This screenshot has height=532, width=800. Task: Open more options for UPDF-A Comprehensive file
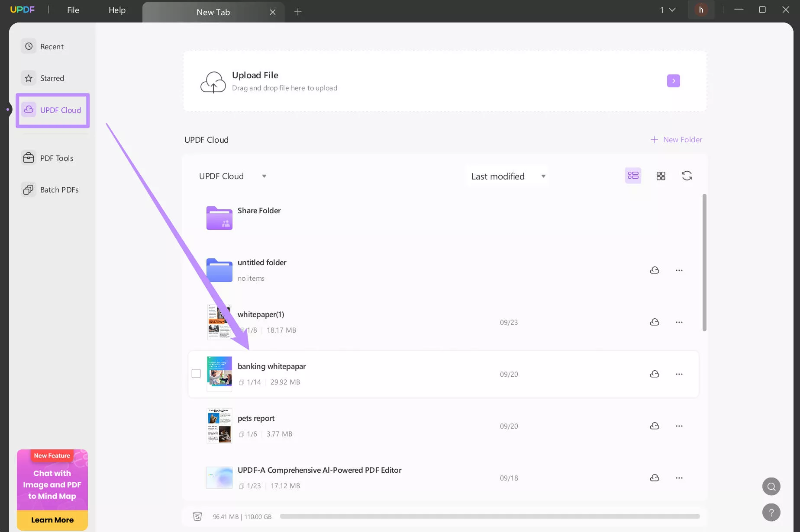pyautogui.click(x=679, y=478)
